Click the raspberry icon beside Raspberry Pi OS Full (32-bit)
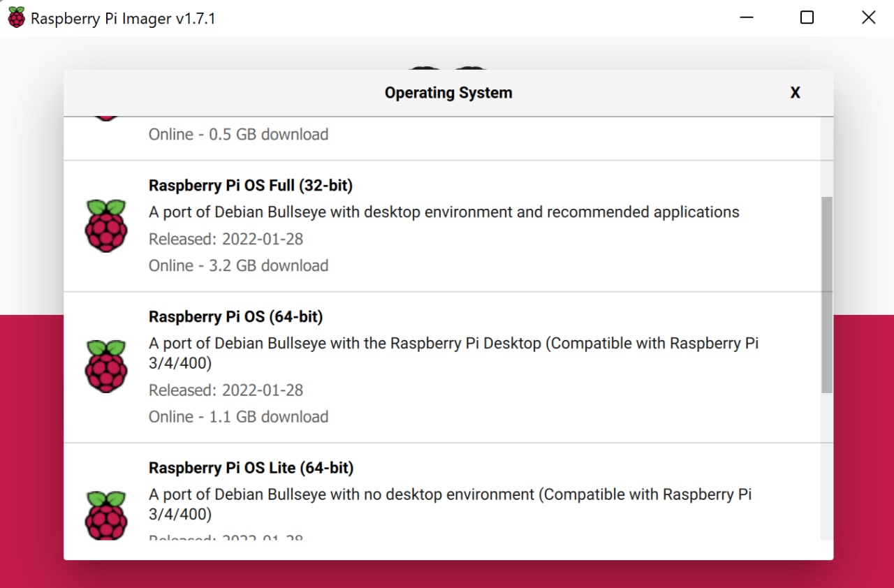Image resolution: width=894 pixels, height=588 pixels. [x=106, y=226]
